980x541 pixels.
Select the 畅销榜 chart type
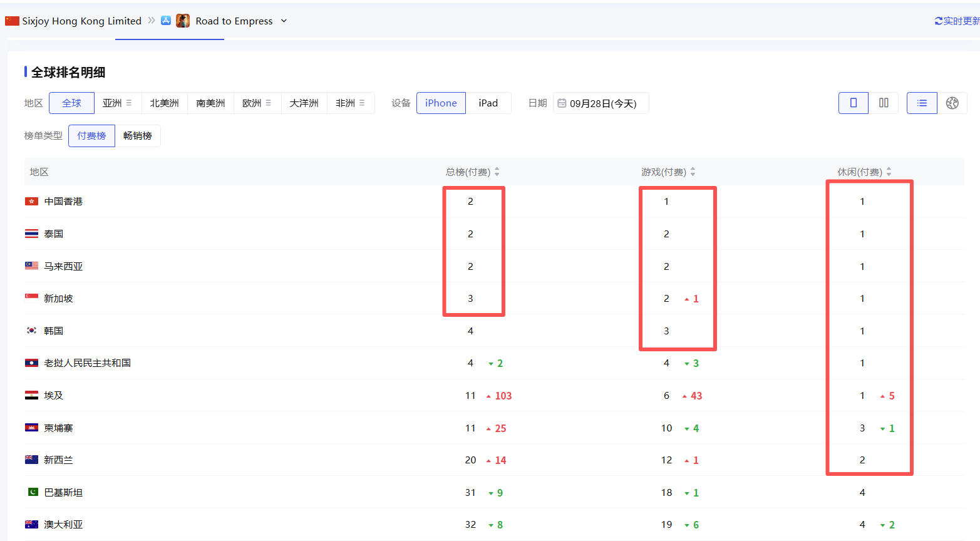tap(138, 136)
